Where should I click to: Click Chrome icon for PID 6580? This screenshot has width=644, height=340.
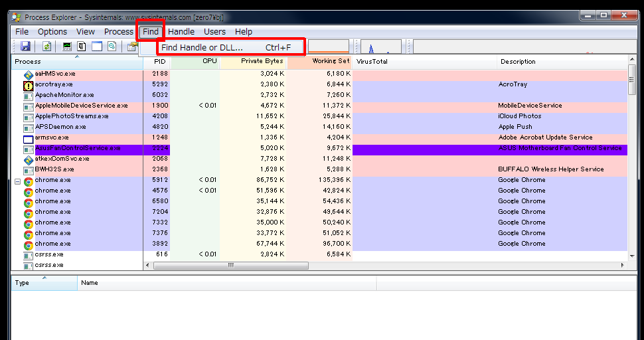[29, 203]
